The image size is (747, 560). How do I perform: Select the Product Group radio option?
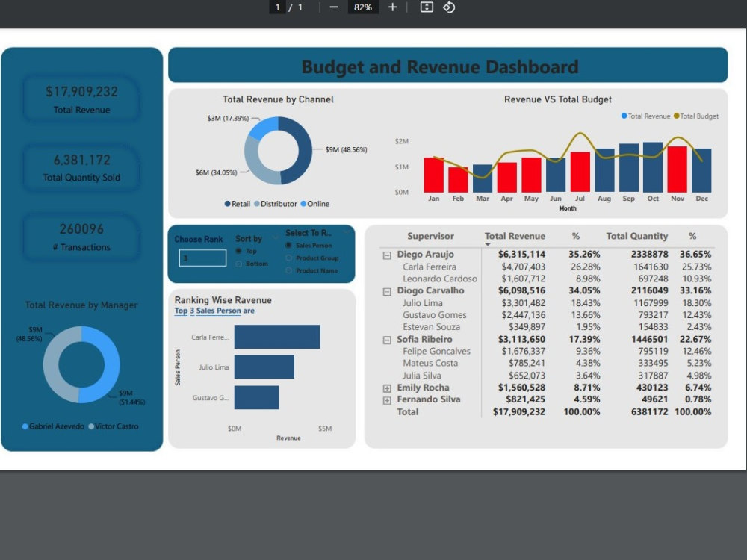point(288,258)
